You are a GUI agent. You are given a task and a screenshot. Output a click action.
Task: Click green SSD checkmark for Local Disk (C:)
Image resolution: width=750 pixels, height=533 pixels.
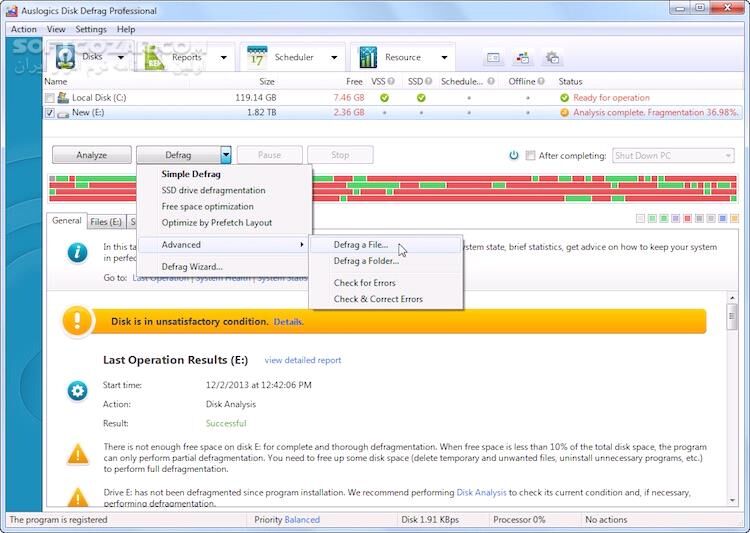[x=421, y=98]
